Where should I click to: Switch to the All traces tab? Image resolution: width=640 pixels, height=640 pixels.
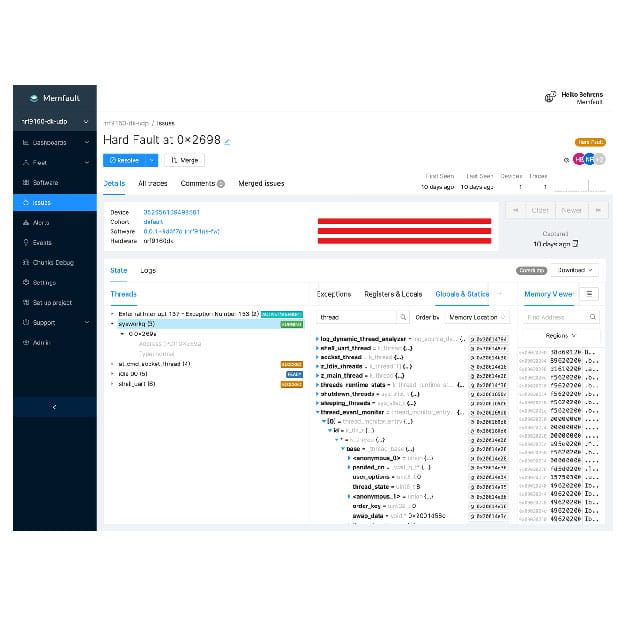pyautogui.click(x=152, y=184)
